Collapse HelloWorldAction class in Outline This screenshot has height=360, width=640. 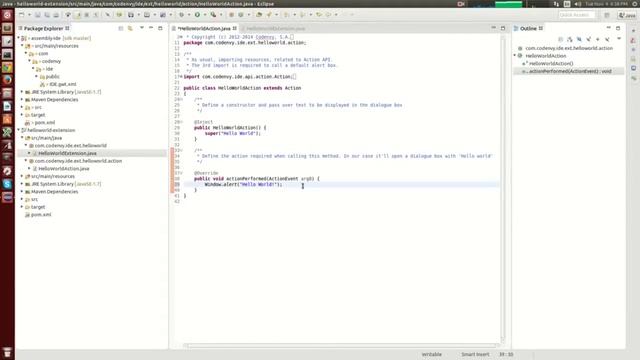pyautogui.click(x=515, y=56)
